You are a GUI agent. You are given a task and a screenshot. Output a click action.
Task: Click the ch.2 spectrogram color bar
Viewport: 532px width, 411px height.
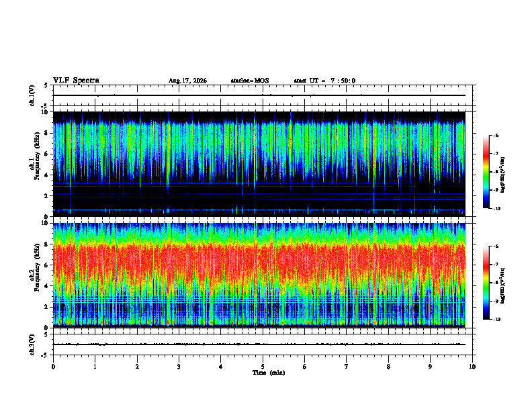point(486,283)
